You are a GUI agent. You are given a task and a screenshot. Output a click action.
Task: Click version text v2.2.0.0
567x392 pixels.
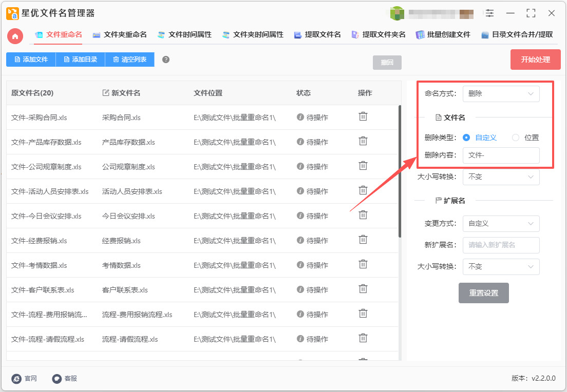click(x=543, y=378)
